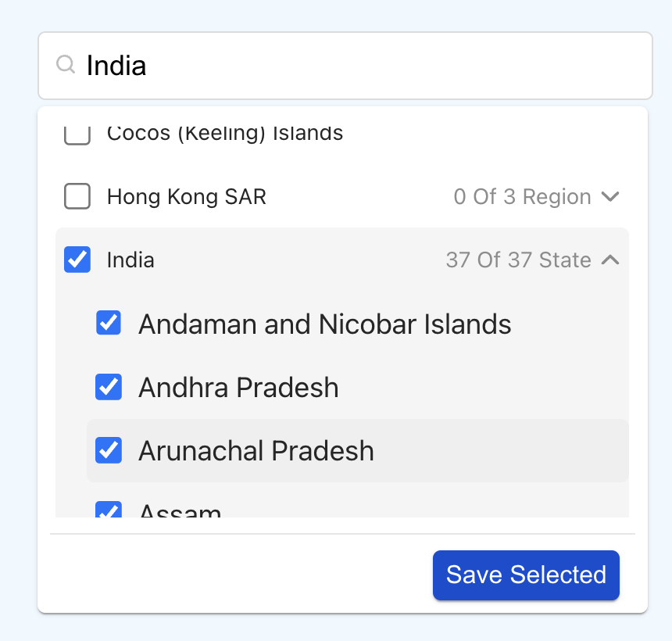
Task: Click the Arunachal Pradesh state name
Action: [x=256, y=450]
